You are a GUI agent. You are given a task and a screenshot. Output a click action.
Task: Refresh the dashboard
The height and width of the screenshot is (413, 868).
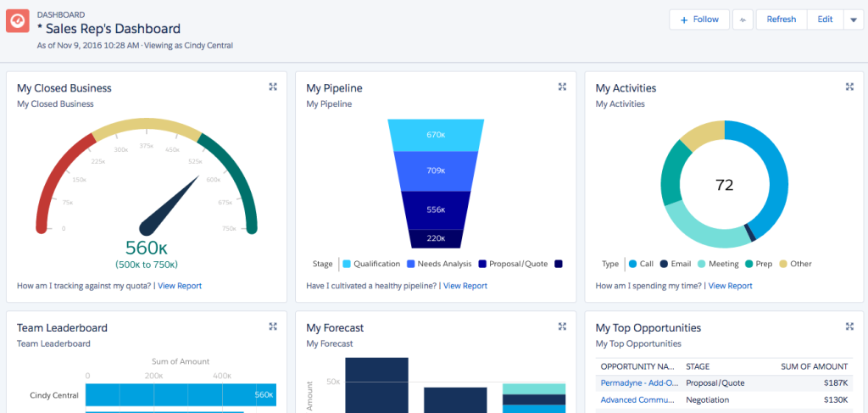781,20
